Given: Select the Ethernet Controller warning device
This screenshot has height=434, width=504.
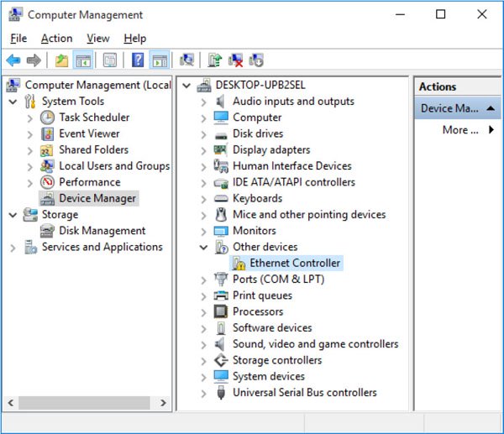Looking at the screenshot, I should (x=295, y=263).
